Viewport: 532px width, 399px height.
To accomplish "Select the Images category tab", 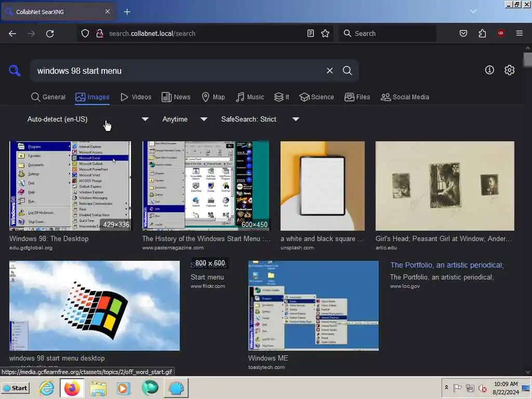I will (92, 97).
